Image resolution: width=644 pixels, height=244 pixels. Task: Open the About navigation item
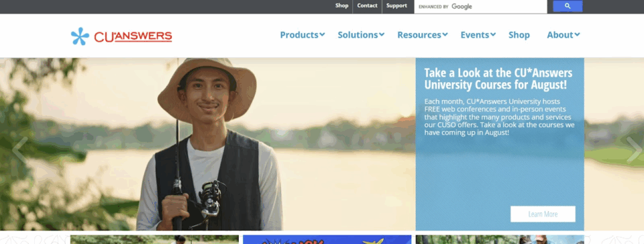coord(559,35)
